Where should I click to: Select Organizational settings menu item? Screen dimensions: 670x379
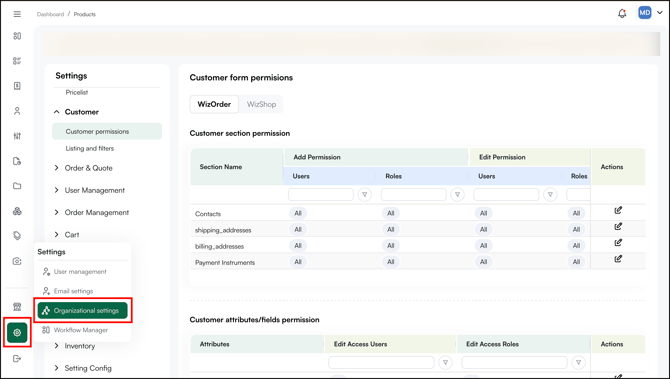click(82, 311)
